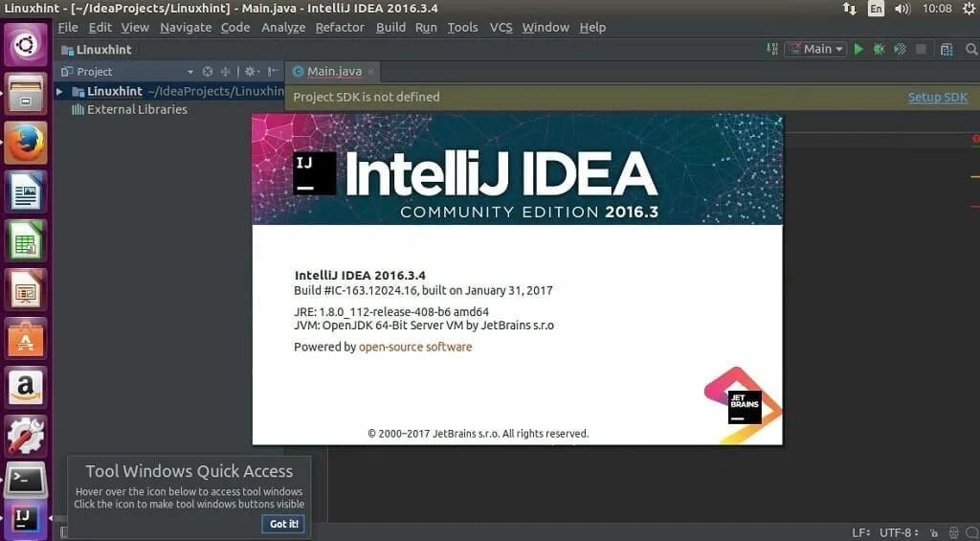This screenshot has height=541, width=980.
Task: Click Linuxhint breadcrumb in navigation bar
Action: pyautogui.click(x=97, y=50)
